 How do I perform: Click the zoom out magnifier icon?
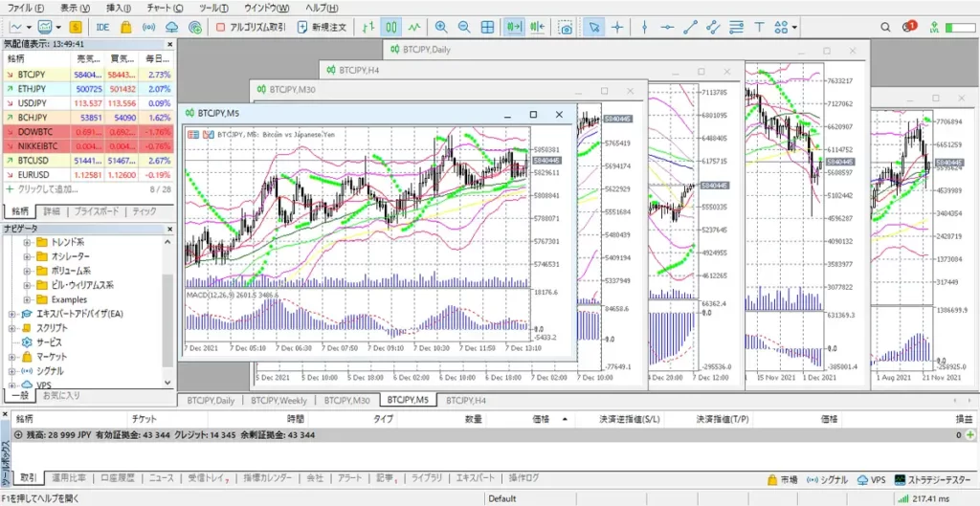click(x=464, y=27)
